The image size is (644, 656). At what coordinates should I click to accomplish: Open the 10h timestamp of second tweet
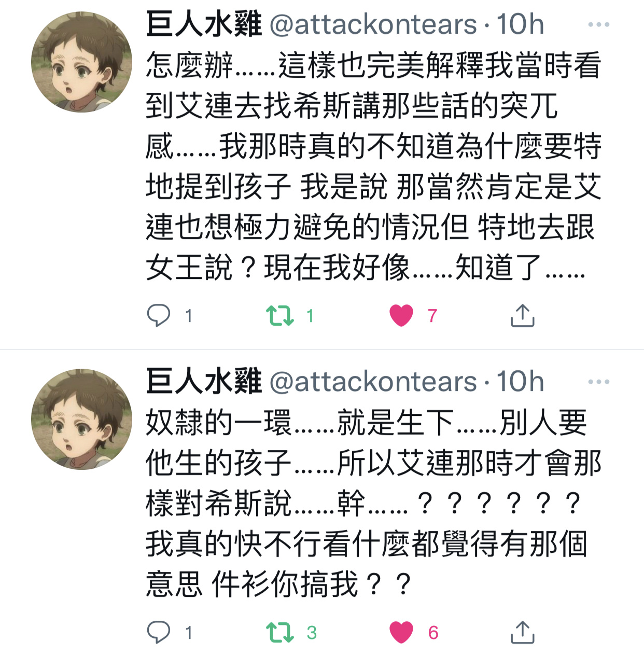520,382
